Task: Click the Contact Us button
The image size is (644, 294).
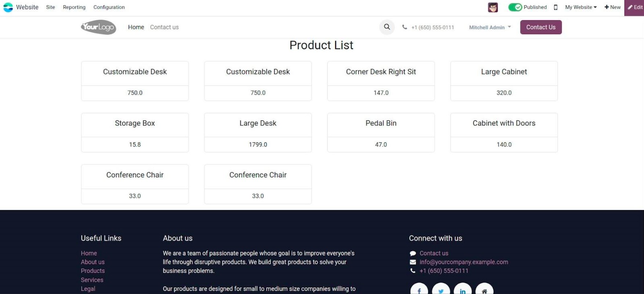Action: [x=541, y=27]
